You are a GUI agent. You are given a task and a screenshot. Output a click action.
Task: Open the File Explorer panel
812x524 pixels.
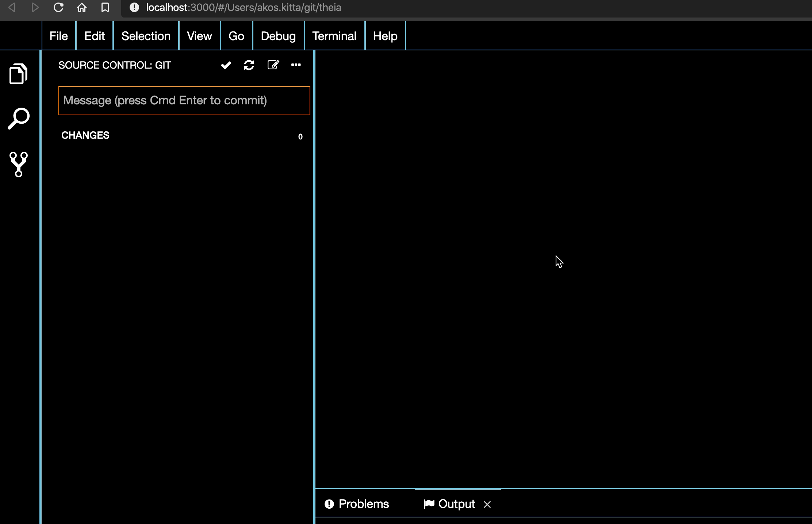click(18, 74)
